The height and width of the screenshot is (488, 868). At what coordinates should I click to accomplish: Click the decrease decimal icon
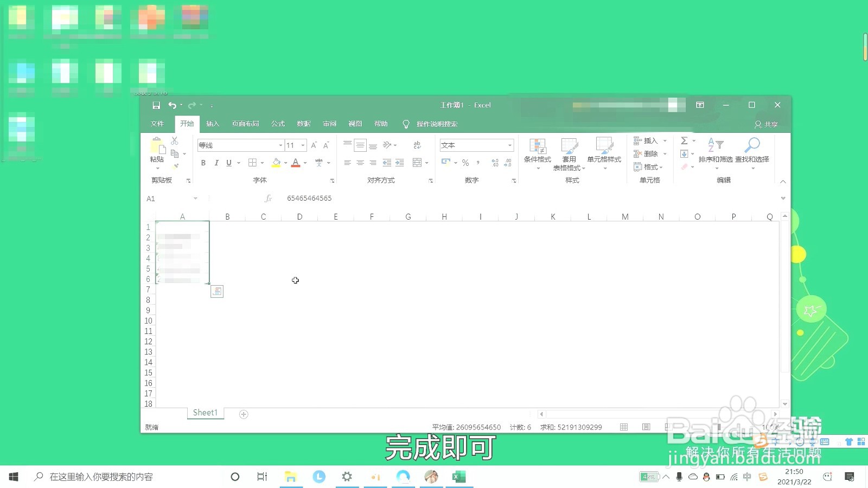[508, 163]
